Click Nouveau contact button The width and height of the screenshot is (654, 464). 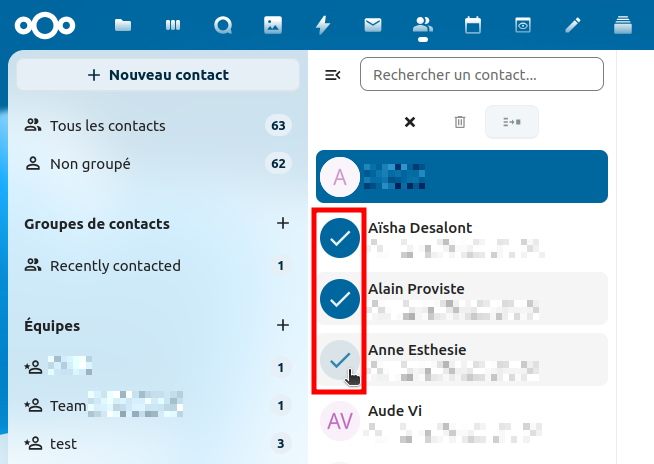[158, 75]
